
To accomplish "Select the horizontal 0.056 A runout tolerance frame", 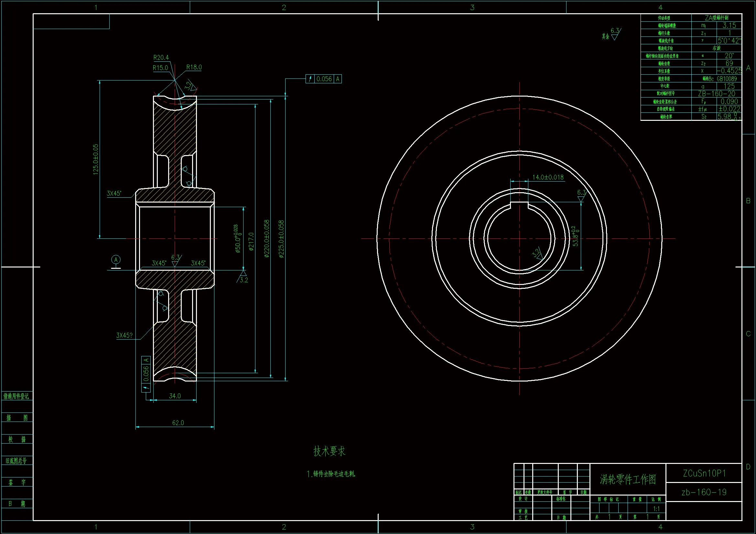I will coord(323,79).
